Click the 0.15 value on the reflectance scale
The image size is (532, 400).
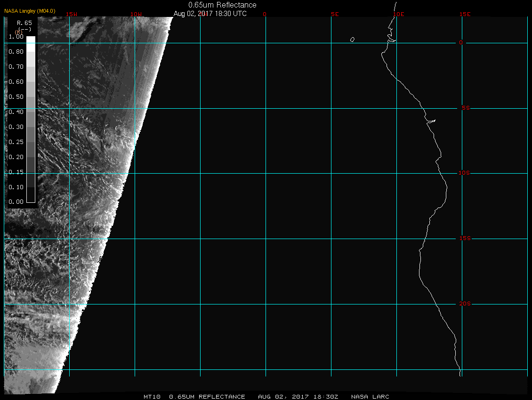(x=16, y=172)
